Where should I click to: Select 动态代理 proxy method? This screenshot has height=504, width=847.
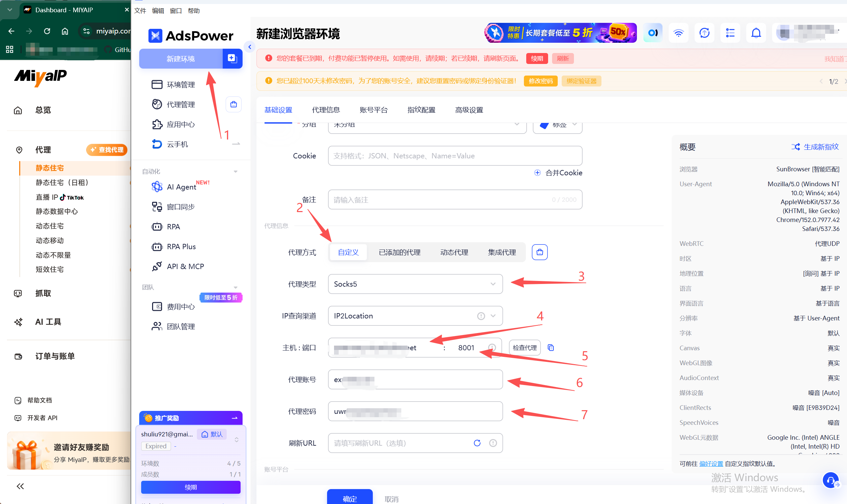point(454,252)
